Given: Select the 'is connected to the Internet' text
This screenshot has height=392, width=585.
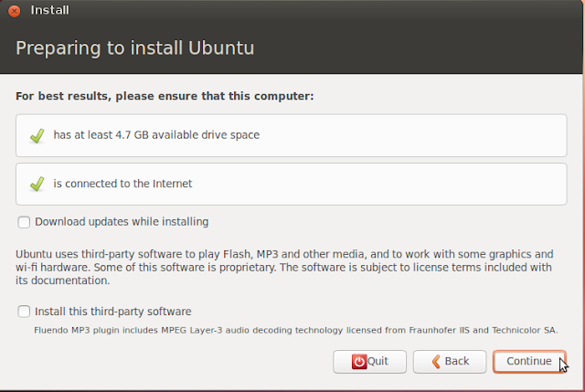Looking at the screenshot, I should [x=122, y=184].
